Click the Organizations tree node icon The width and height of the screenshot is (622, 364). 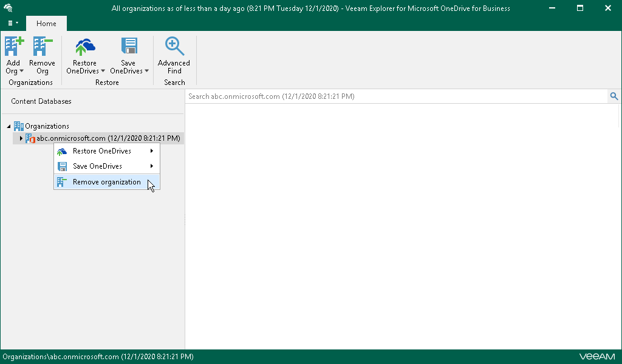point(19,126)
